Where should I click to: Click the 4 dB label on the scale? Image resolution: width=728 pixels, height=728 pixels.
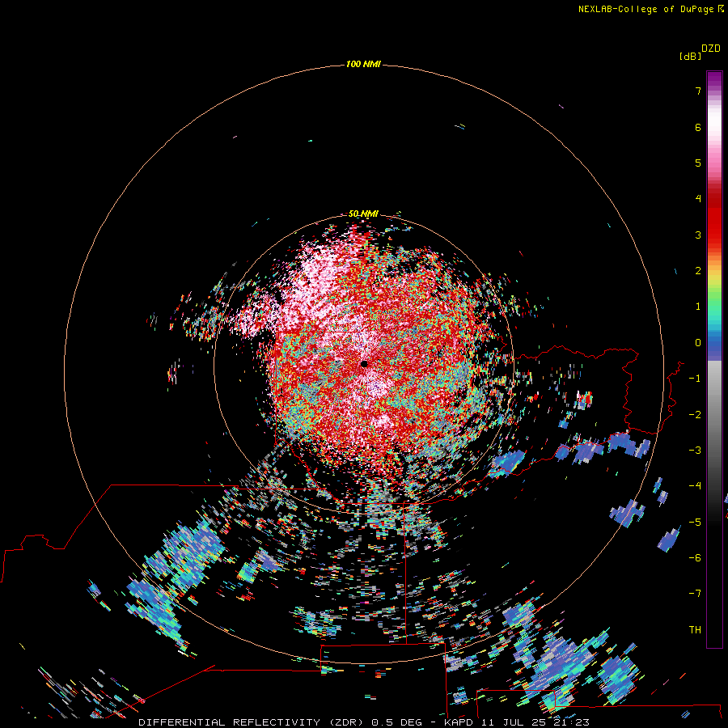[x=698, y=199]
